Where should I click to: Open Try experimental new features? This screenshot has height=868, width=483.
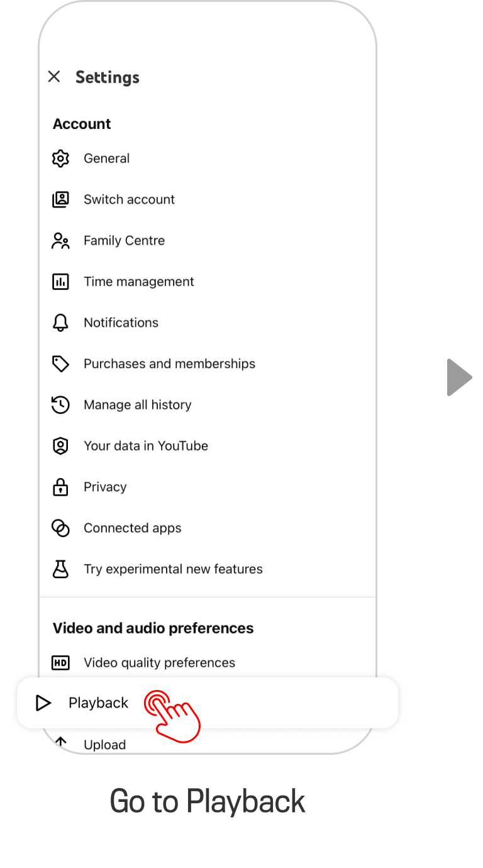(173, 569)
